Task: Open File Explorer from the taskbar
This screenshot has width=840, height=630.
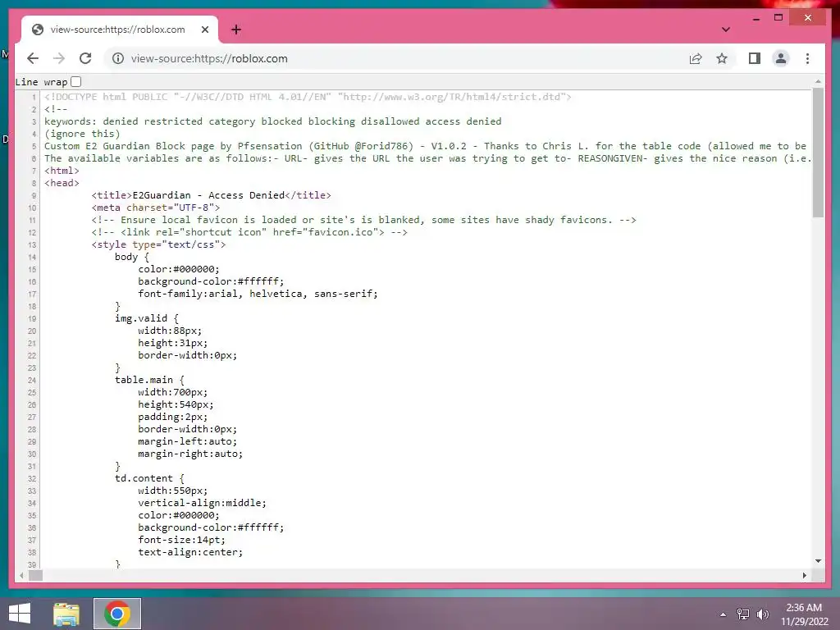Action: [66, 614]
